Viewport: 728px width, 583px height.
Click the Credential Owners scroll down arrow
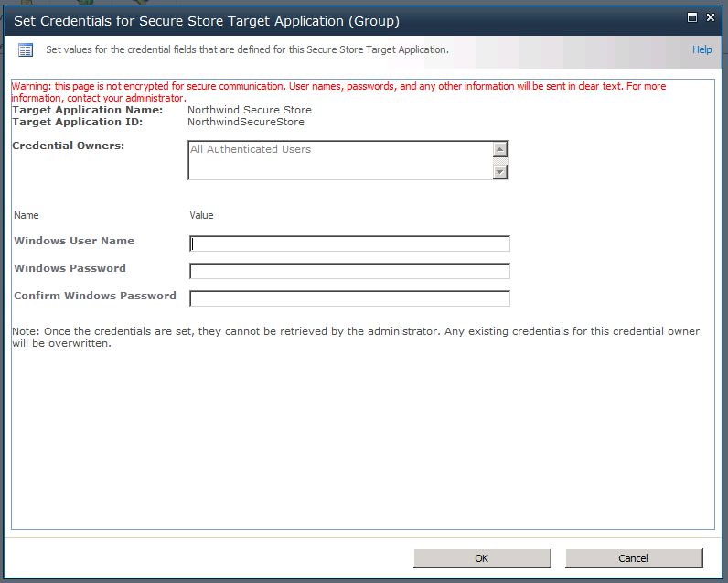[x=499, y=172]
